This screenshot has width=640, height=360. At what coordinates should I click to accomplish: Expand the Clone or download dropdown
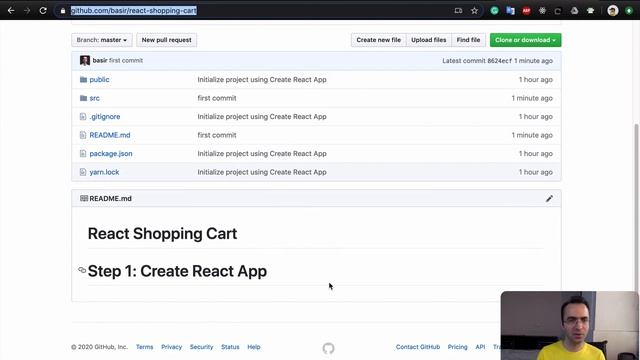tap(525, 40)
